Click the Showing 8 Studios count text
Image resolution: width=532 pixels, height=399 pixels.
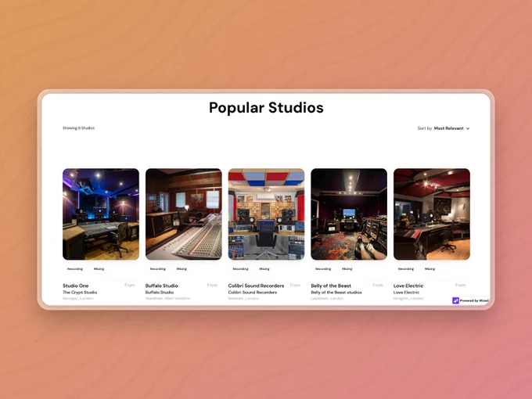79,128
